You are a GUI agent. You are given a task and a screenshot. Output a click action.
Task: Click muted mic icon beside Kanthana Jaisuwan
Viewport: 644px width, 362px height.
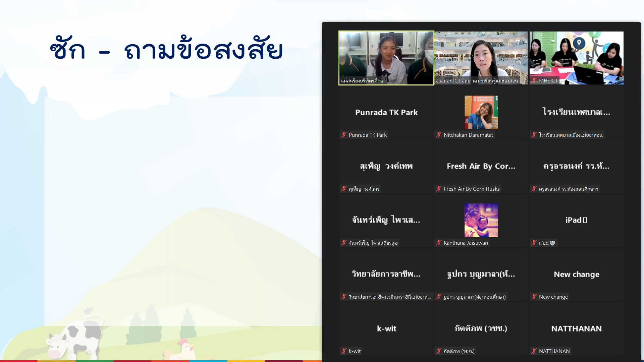click(x=438, y=243)
